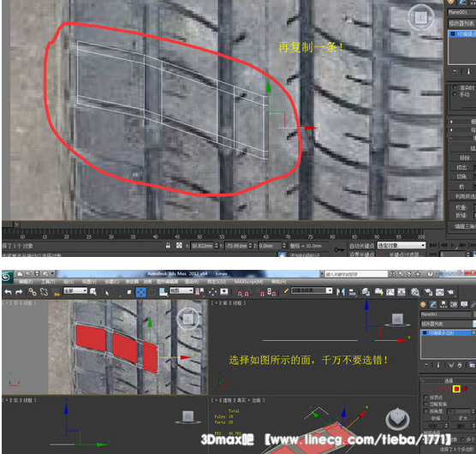Select Edge sub-object level triangle icon
Screen dimensions: 476x454
pyautogui.click(x=439, y=389)
